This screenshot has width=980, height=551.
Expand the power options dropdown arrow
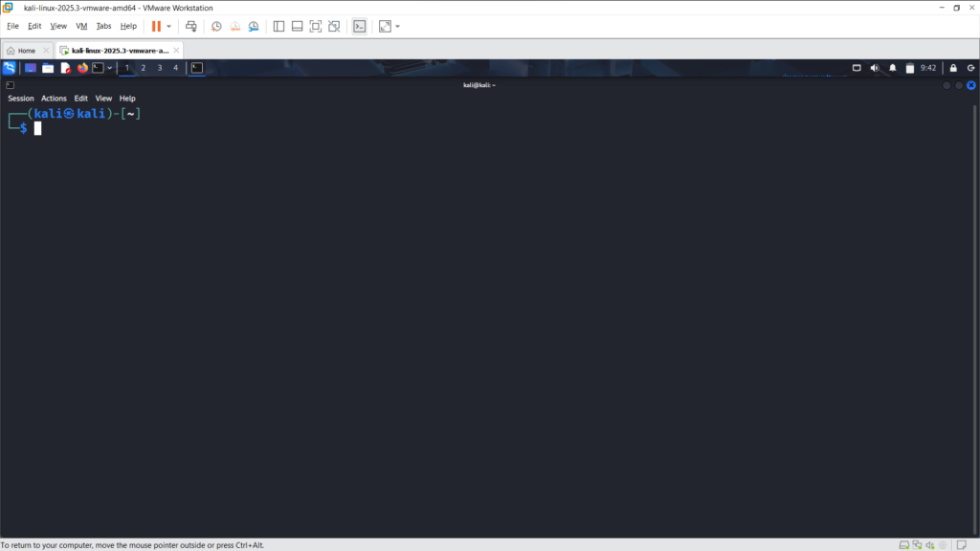pyautogui.click(x=169, y=26)
